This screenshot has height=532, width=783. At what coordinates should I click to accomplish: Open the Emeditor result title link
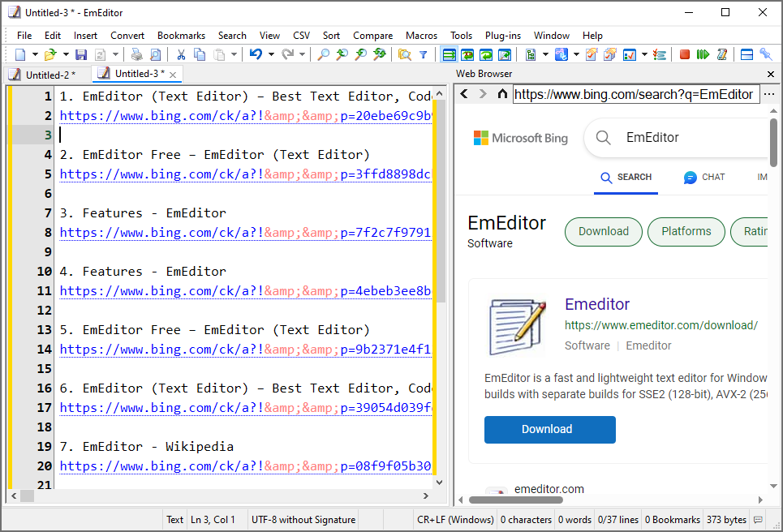click(597, 304)
